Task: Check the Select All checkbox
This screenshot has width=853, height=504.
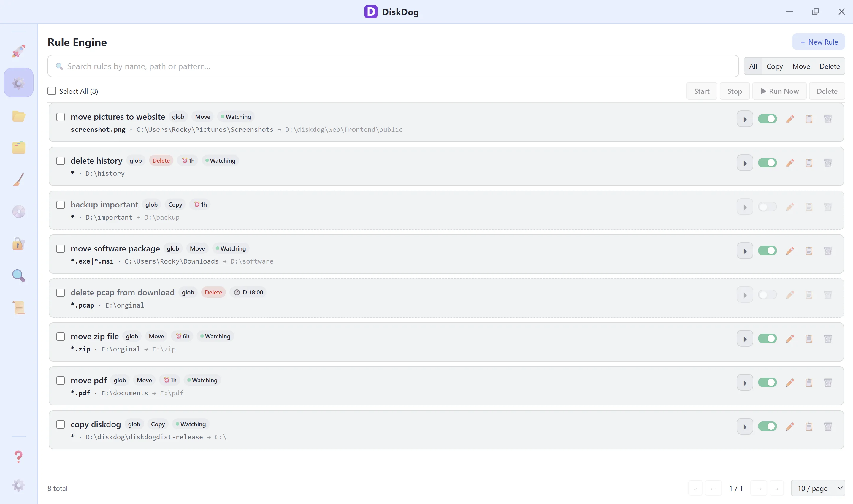Action: (x=51, y=91)
